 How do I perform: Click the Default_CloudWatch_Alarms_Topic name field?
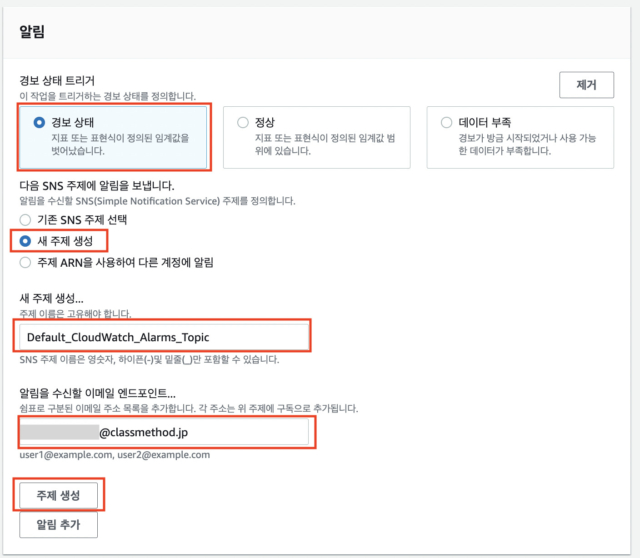pyautogui.click(x=163, y=337)
